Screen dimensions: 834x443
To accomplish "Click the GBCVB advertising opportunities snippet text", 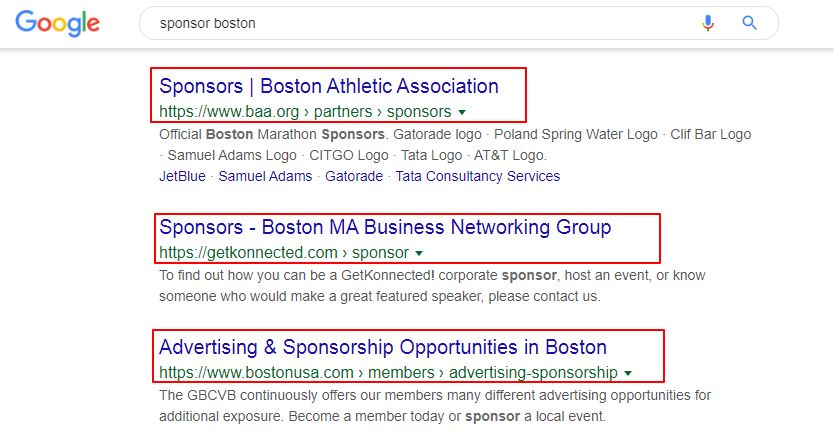I will (435, 406).
